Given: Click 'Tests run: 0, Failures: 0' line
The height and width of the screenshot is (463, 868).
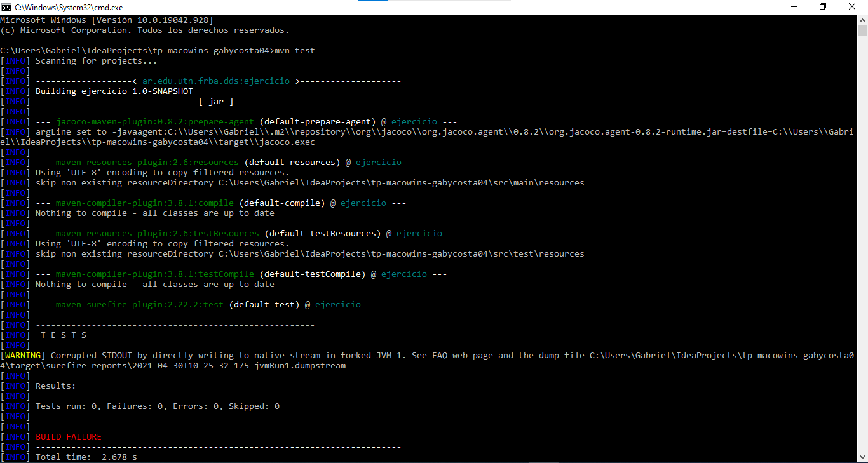Looking at the screenshot, I should coord(158,406).
